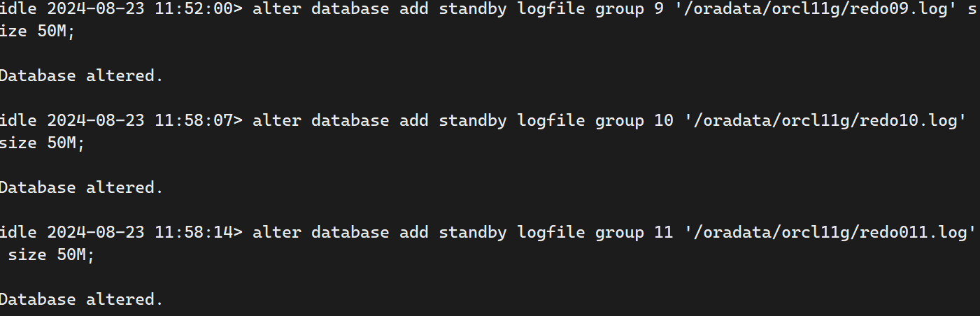Click the redo011.log file path
Image resolution: width=980 pixels, height=316 pixels.
(833, 232)
